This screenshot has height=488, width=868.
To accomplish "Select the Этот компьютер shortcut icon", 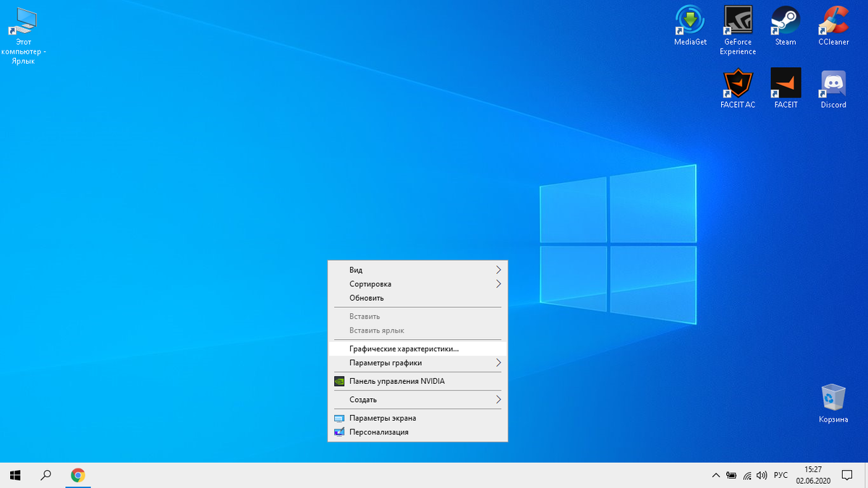I will click(23, 35).
